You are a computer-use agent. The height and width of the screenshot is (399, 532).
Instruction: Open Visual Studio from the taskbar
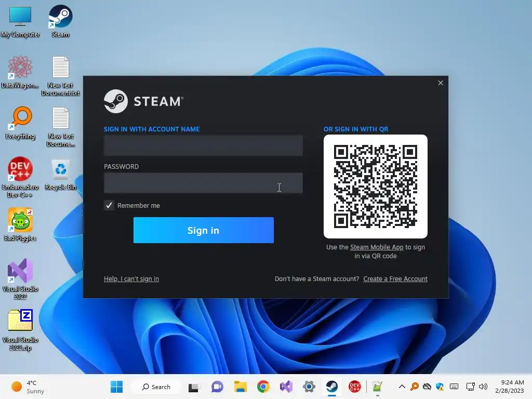pos(286,387)
